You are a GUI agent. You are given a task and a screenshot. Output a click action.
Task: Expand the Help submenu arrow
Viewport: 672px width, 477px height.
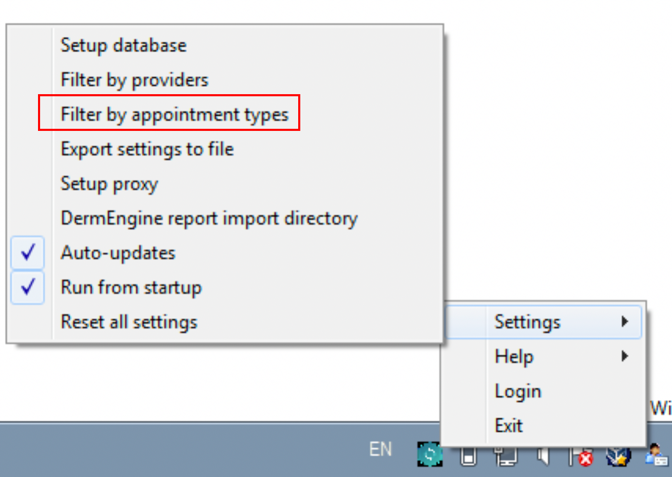click(x=625, y=356)
